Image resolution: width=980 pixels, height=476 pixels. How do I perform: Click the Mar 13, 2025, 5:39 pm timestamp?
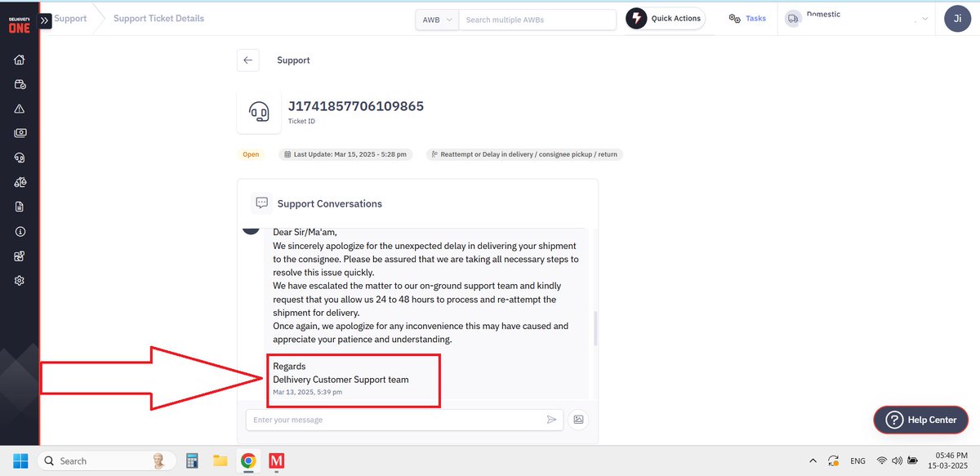[x=308, y=393]
